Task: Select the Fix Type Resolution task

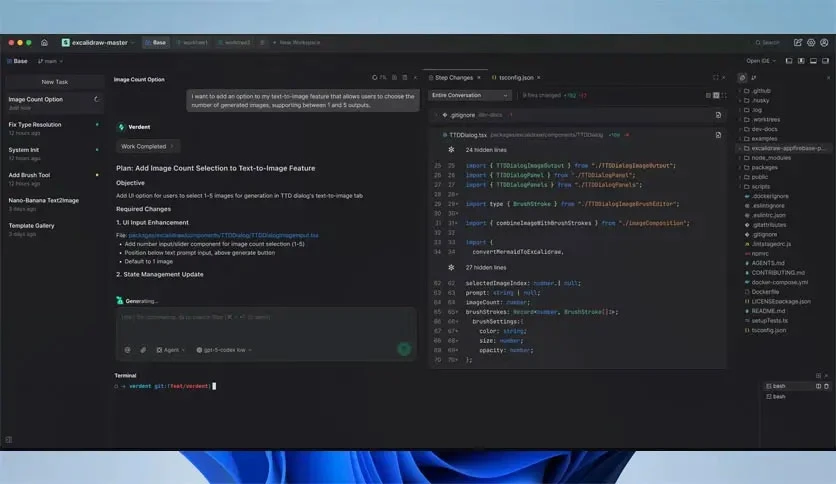Action: (55, 128)
